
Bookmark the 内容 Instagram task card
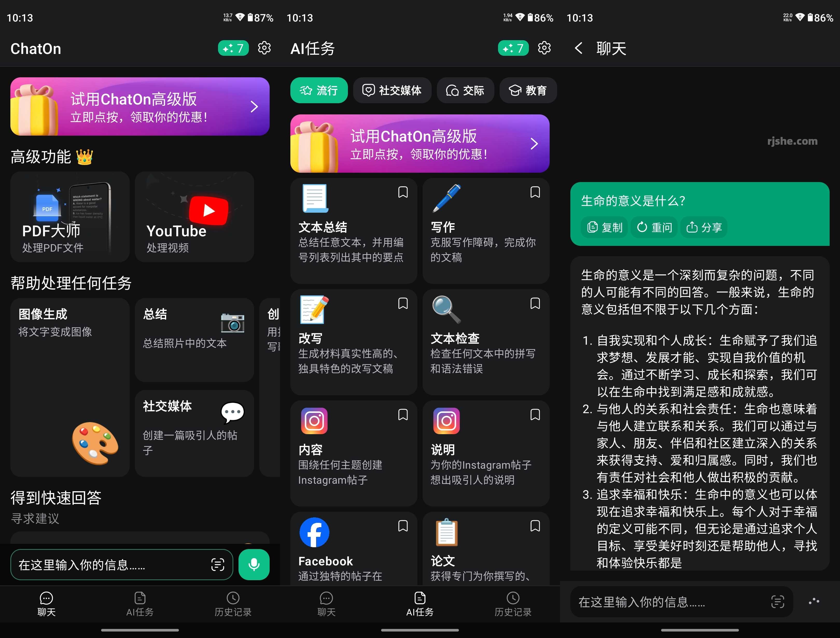(x=403, y=414)
